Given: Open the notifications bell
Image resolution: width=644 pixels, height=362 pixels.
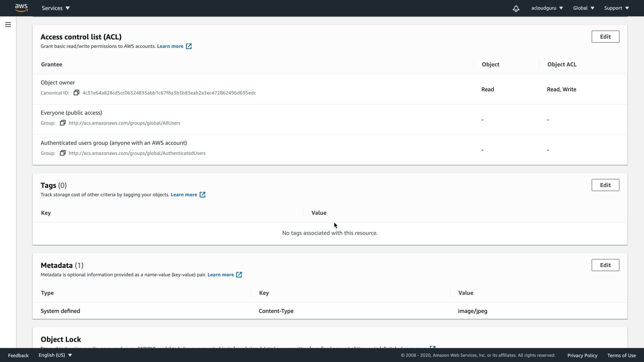Looking at the screenshot, I should 516,8.
